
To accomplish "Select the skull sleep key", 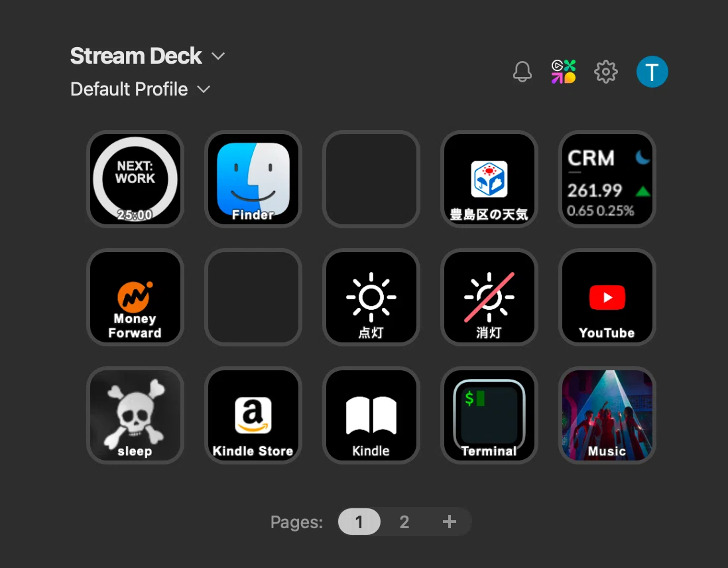I will click(x=135, y=415).
